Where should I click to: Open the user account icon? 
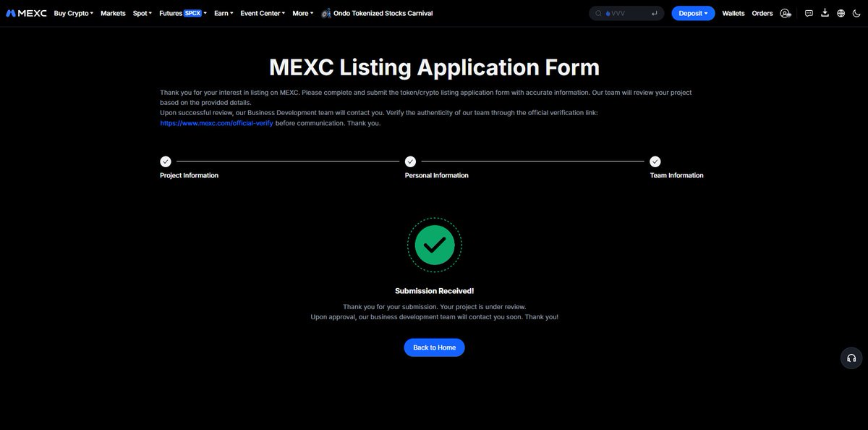coord(786,13)
